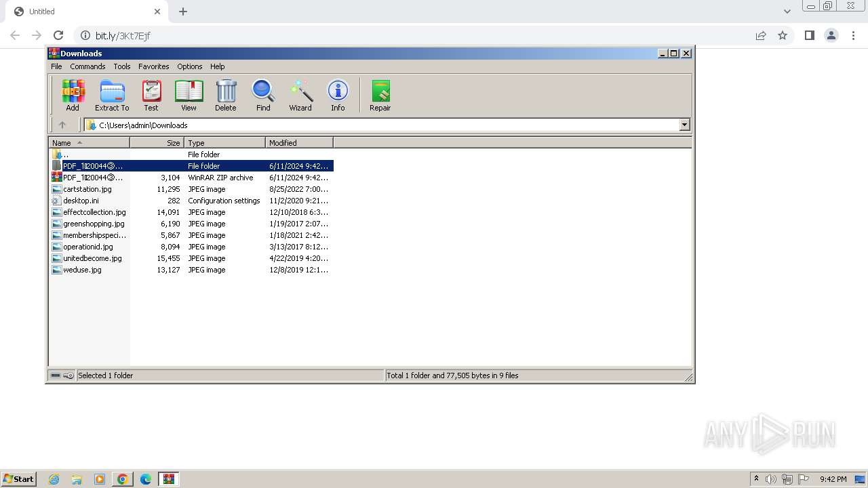Screen dimensions: 868x488
Task: Open the View toolbar icon
Action: click(189, 95)
